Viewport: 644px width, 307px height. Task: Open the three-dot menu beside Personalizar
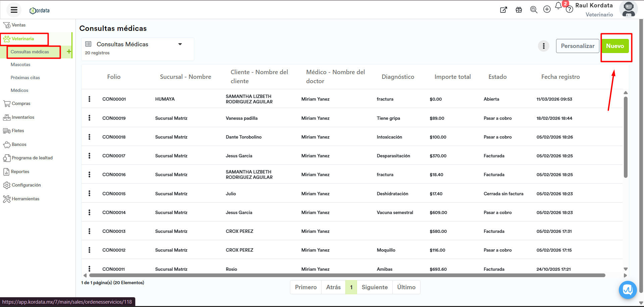(544, 46)
